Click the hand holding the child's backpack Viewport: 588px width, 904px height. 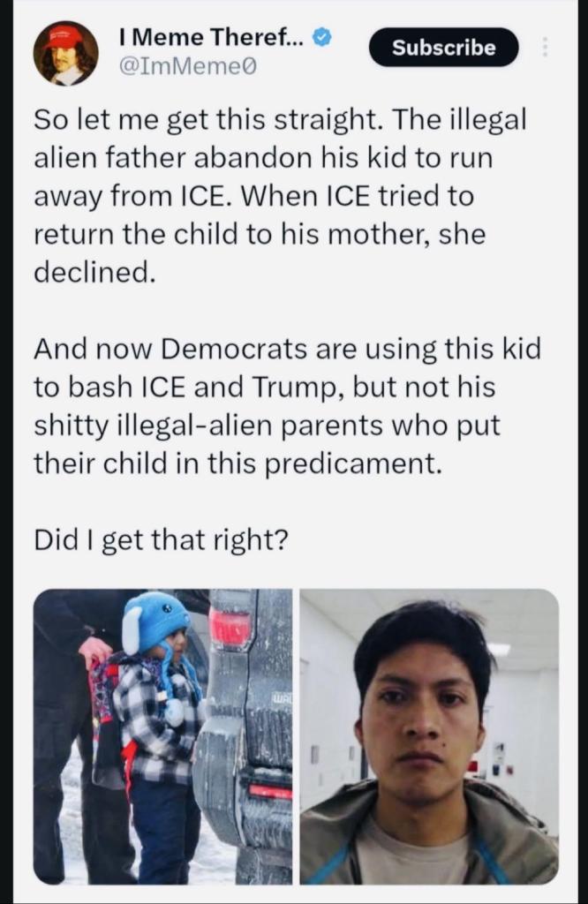click(x=95, y=652)
